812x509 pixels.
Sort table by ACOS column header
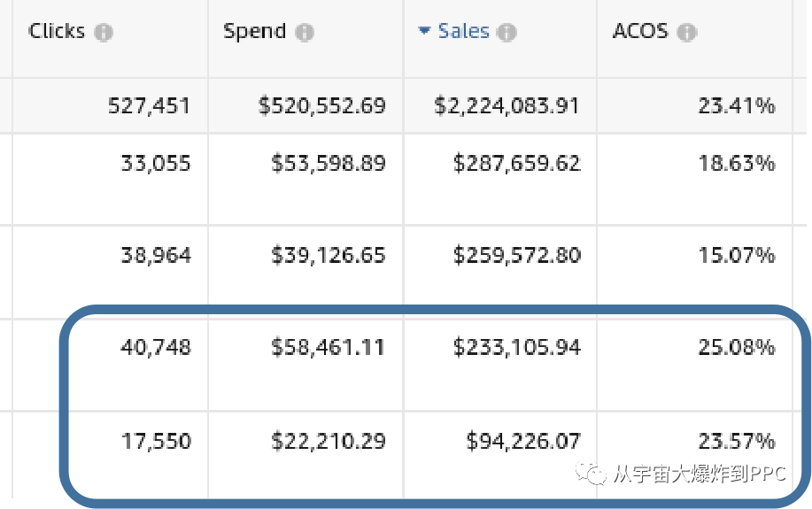click(641, 31)
